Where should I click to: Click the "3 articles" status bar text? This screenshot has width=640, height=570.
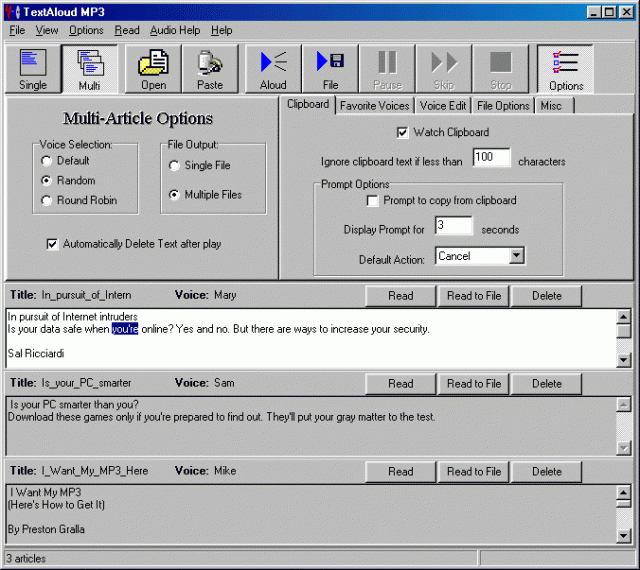pyautogui.click(x=26, y=559)
